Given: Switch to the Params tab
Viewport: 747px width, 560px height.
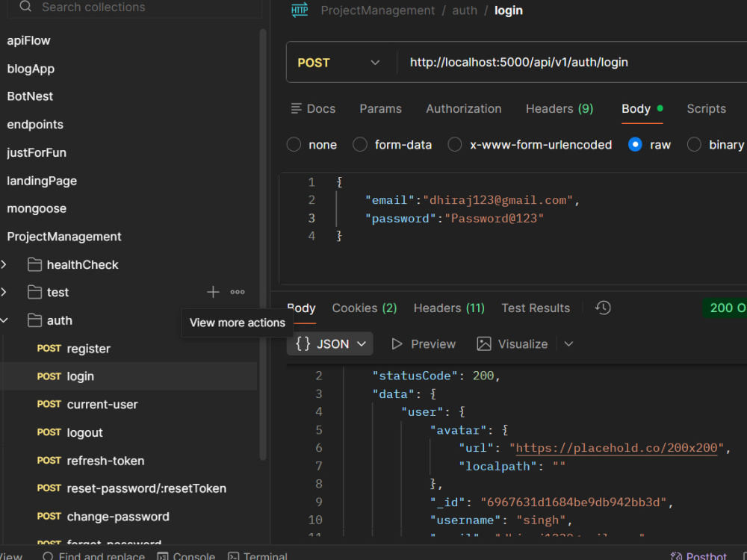Looking at the screenshot, I should point(380,108).
